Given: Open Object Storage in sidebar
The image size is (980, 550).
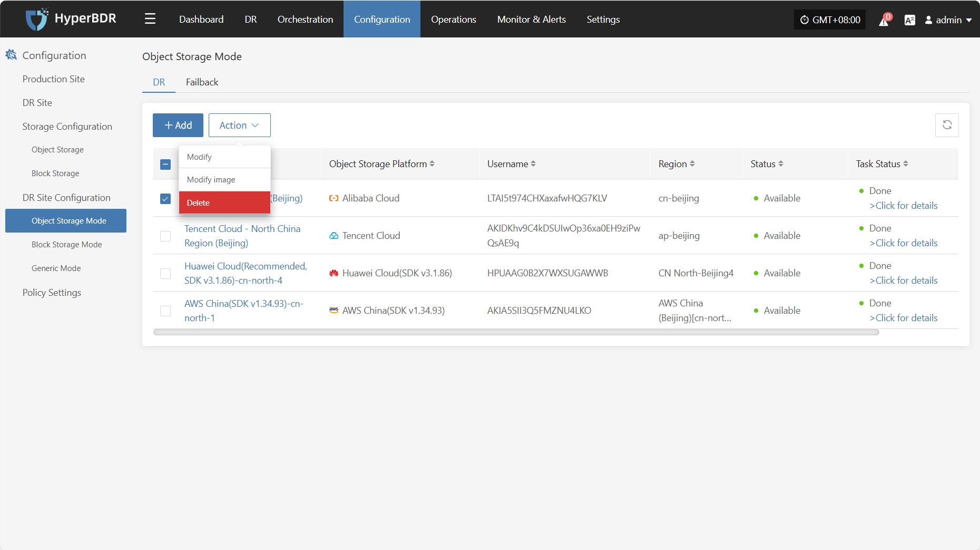Looking at the screenshot, I should tap(57, 150).
